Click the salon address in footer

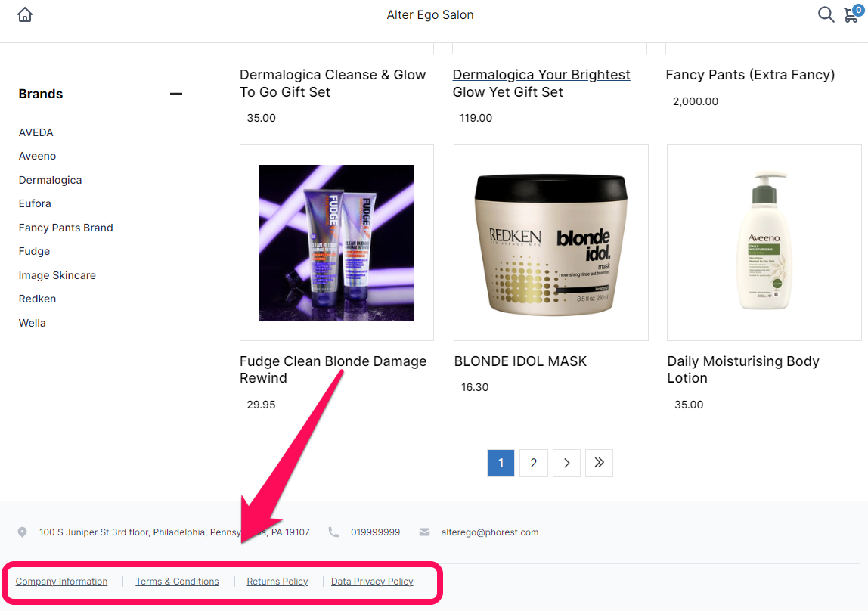[x=175, y=532]
